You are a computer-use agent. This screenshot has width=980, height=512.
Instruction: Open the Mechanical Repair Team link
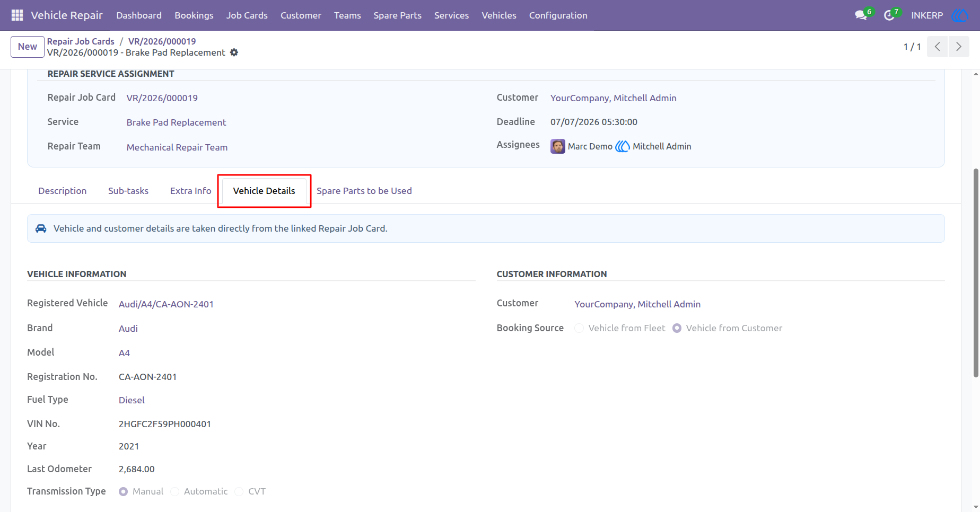click(177, 147)
